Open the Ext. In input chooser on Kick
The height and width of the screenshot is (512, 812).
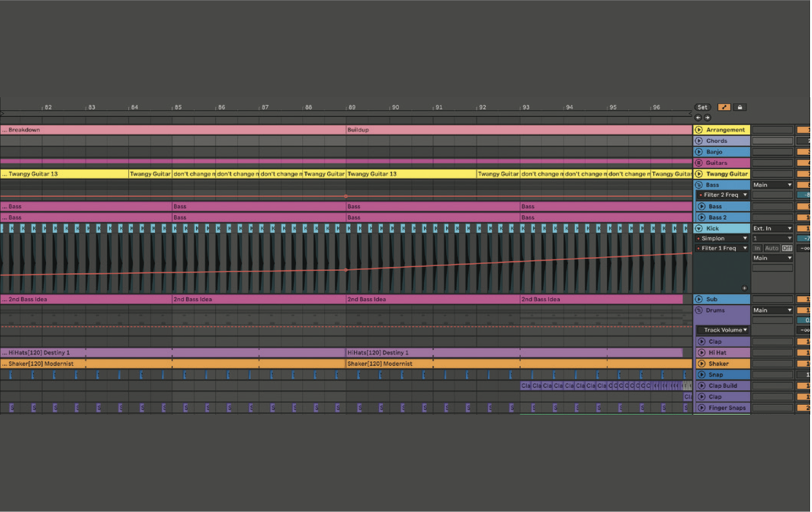[772, 228]
